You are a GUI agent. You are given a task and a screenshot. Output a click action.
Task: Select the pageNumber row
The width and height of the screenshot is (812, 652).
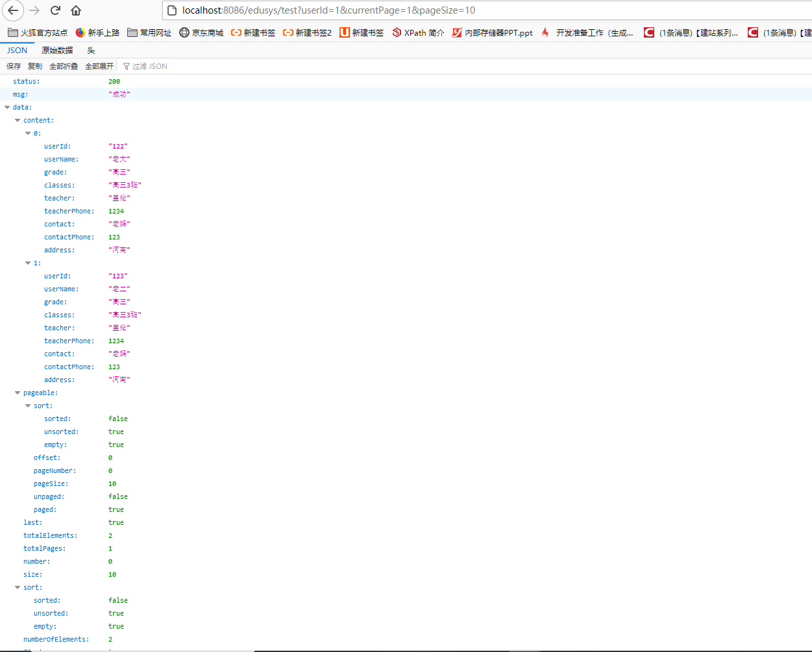406,470
